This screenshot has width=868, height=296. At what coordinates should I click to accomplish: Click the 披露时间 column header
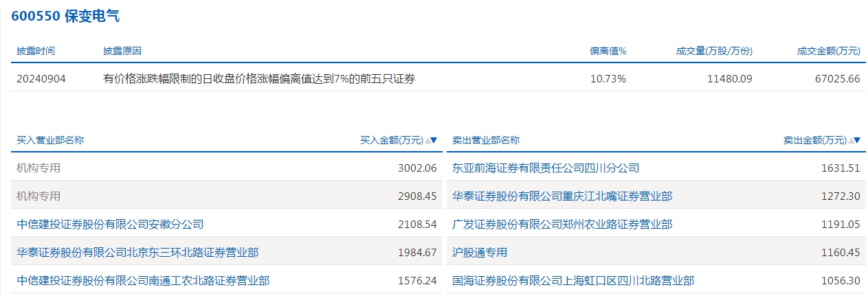36,51
